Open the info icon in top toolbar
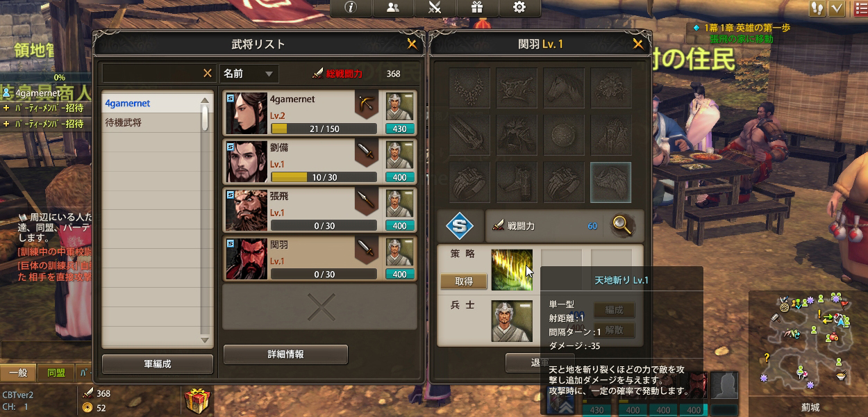868x417 pixels. pos(351,8)
